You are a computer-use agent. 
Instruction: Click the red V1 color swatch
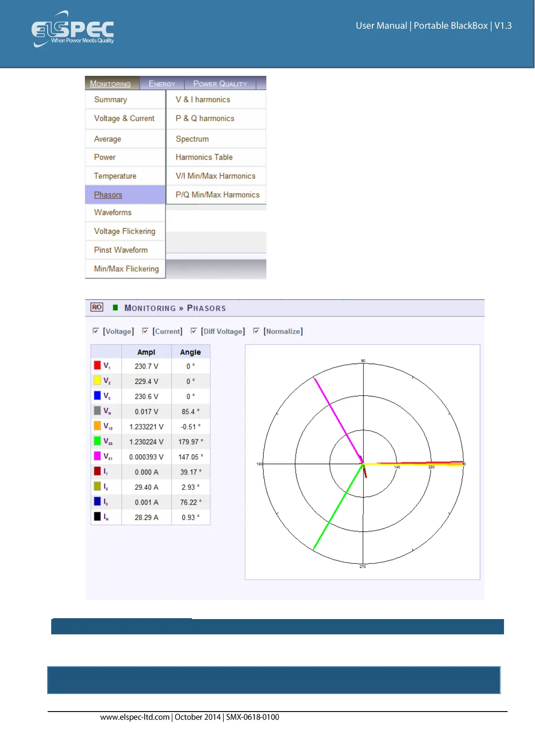97,365
